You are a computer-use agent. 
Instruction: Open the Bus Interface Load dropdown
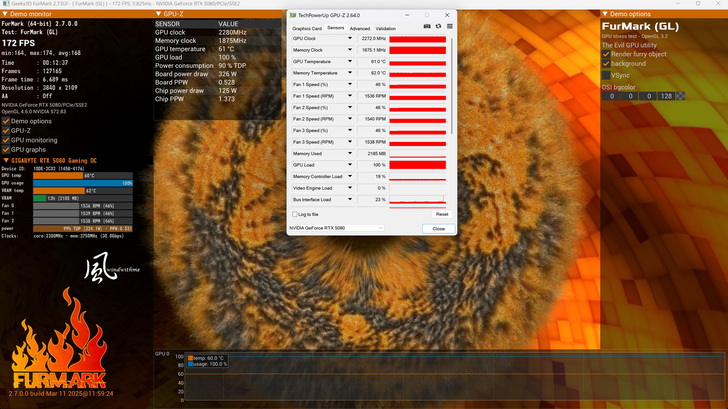coord(350,200)
